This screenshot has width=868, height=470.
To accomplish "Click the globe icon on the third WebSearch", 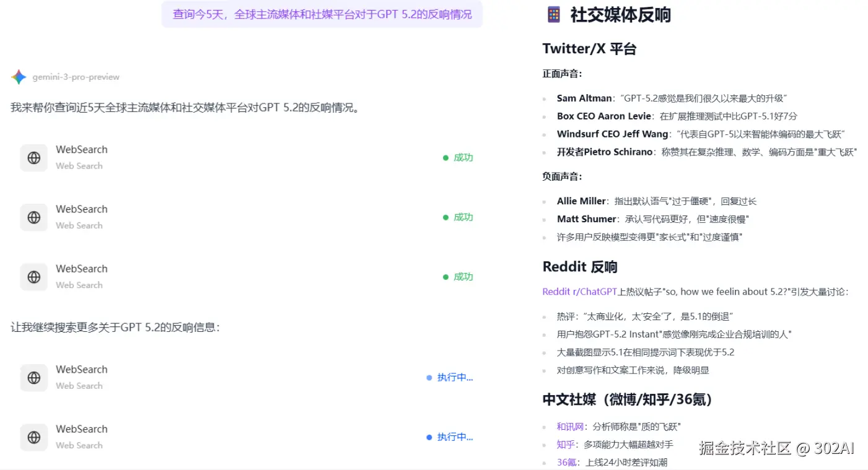I will 33,276.
